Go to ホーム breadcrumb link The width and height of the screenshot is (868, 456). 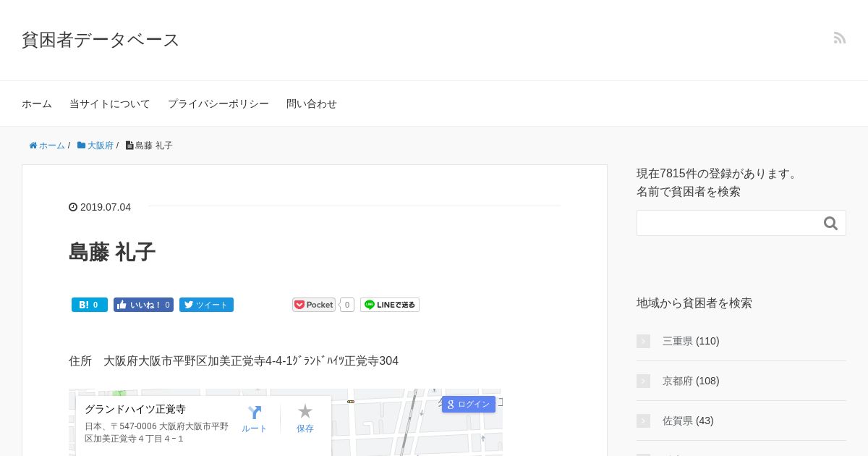tap(52, 145)
